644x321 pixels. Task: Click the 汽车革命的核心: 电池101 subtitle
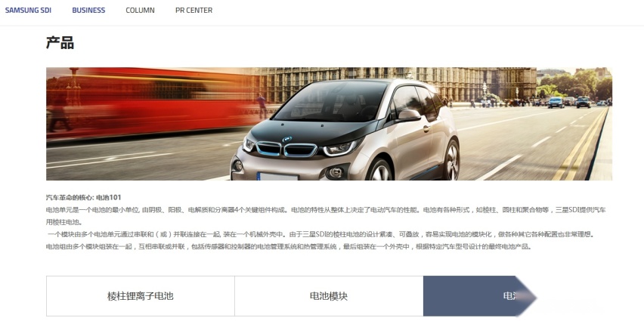click(84, 197)
